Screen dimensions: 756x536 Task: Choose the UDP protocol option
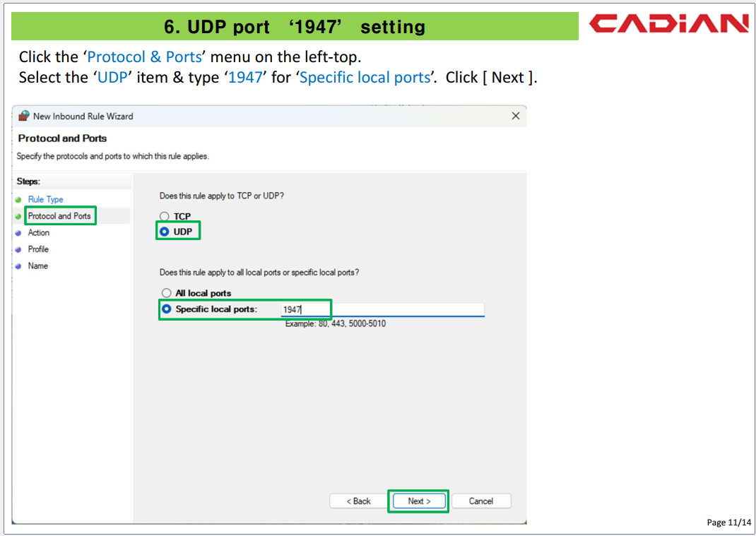165,231
